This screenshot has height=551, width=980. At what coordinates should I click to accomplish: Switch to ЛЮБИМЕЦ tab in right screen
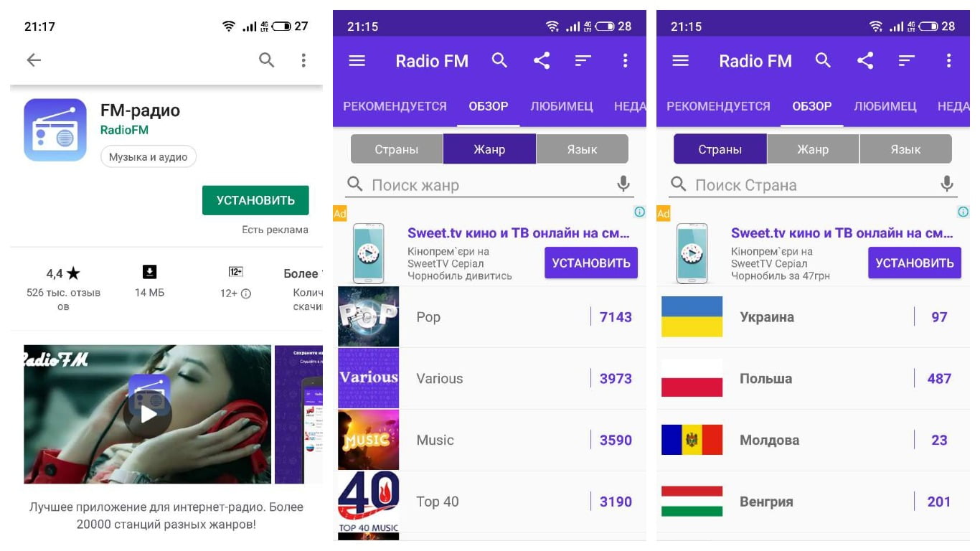click(885, 106)
